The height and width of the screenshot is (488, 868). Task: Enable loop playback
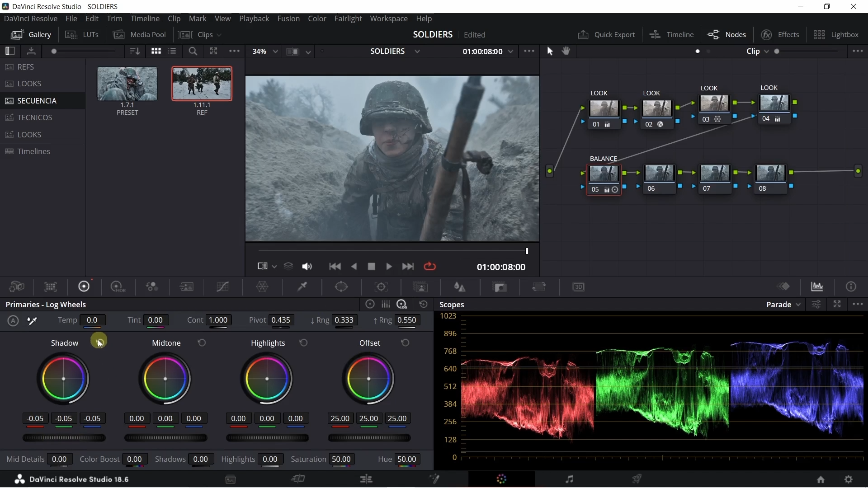pos(429,267)
